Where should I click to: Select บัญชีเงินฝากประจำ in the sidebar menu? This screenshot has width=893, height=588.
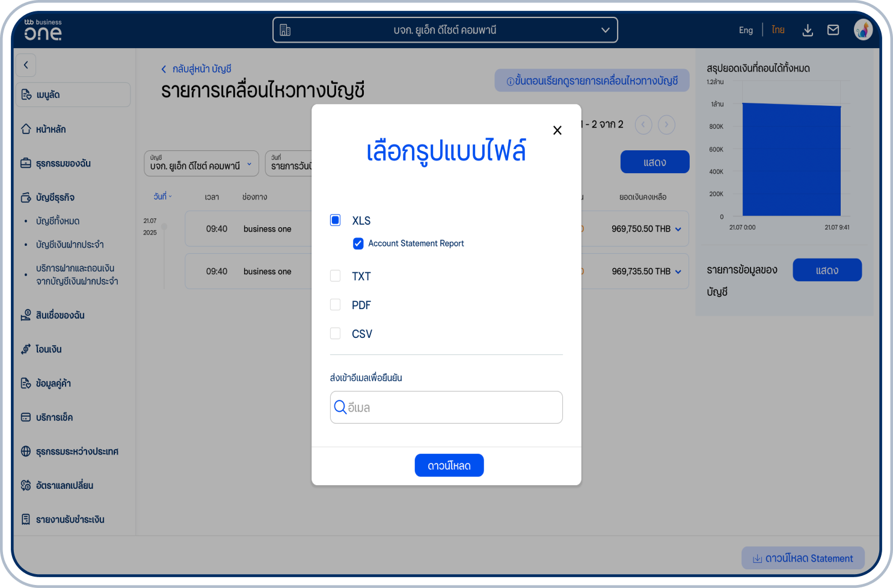coord(69,244)
